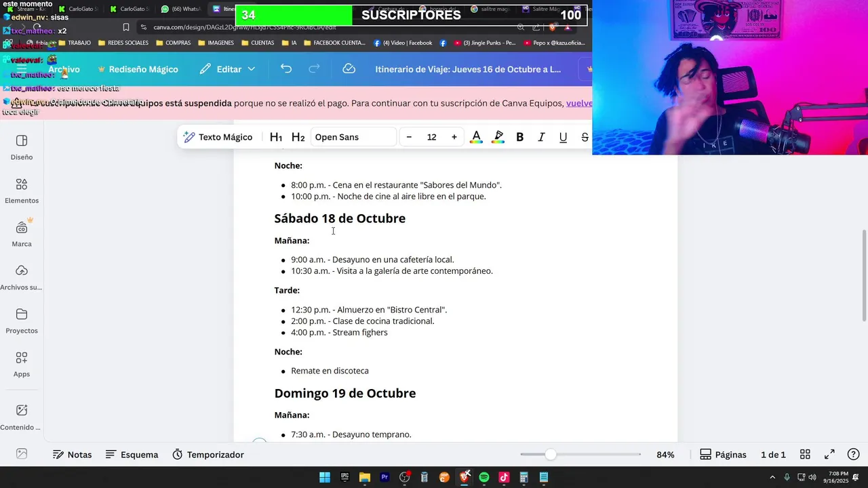This screenshot has width=868, height=488.
Task: Enter fullscreen presentation mode
Action: coord(829,455)
